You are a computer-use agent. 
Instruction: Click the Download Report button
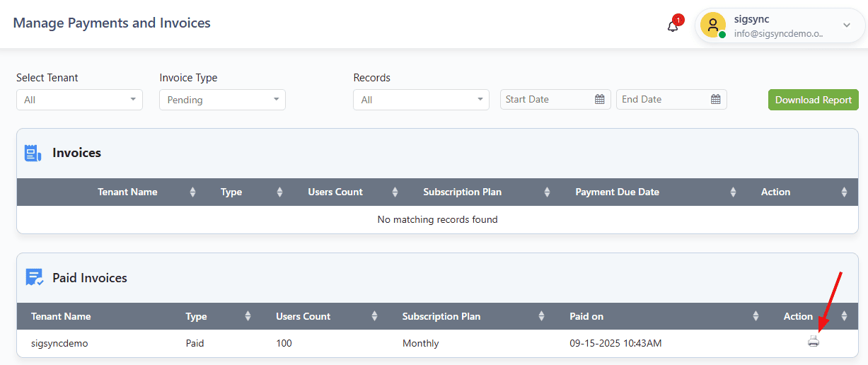pos(813,100)
